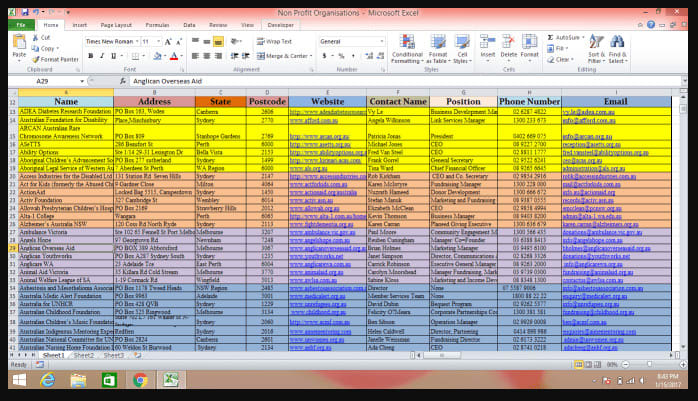Click the Format Painter tool
Screen dimensions: 698x401
pyautogui.click(x=56, y=61)
